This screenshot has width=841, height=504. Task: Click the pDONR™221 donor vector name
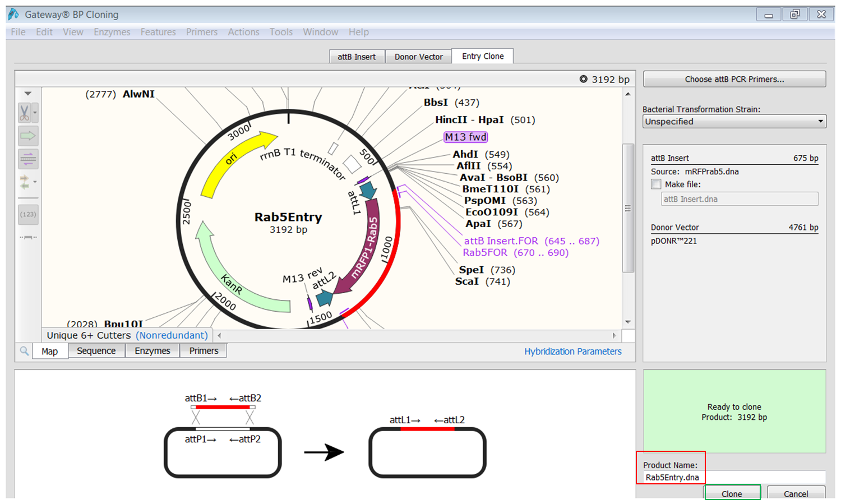[x=674, y=241]
